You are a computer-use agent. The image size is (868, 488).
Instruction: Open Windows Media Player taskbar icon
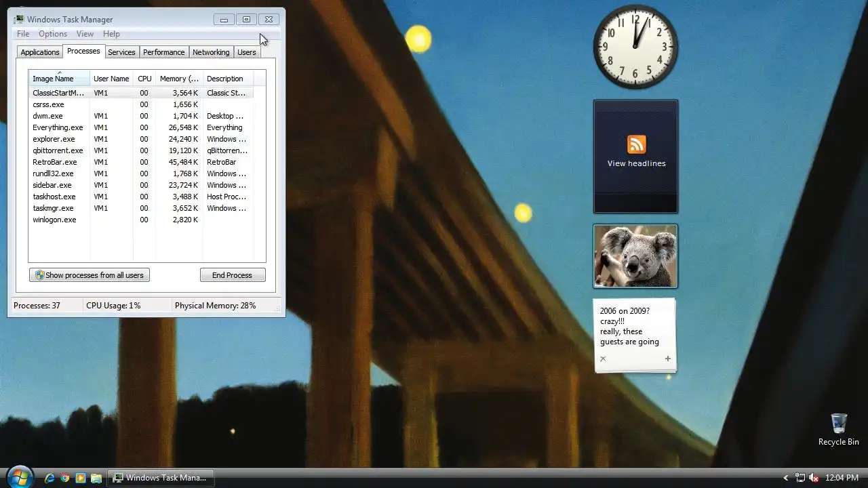click(81, 478)
